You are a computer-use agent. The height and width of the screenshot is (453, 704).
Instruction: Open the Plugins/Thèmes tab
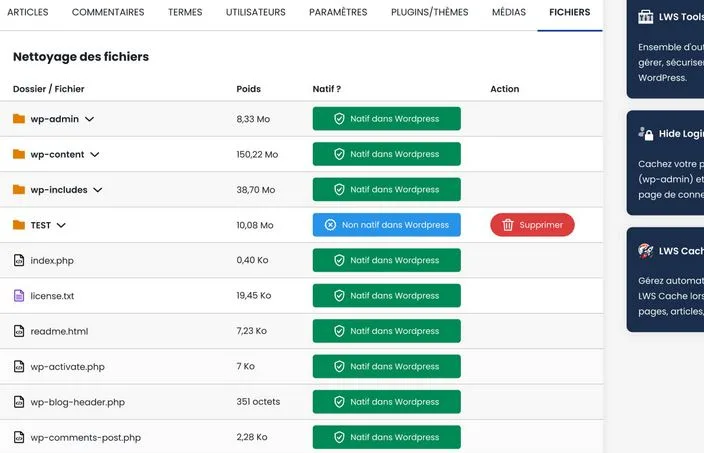pyautogui.click(x=429, y=13)
